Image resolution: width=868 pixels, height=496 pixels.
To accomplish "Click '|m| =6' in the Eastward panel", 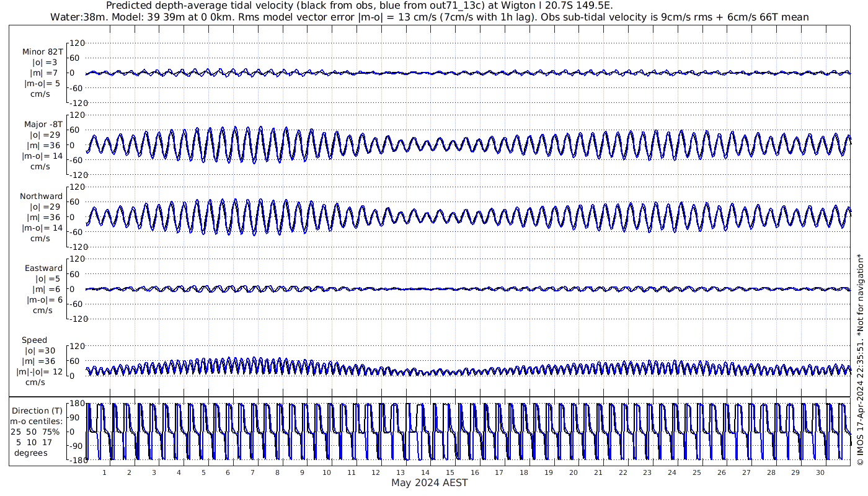I will (46, 290).
